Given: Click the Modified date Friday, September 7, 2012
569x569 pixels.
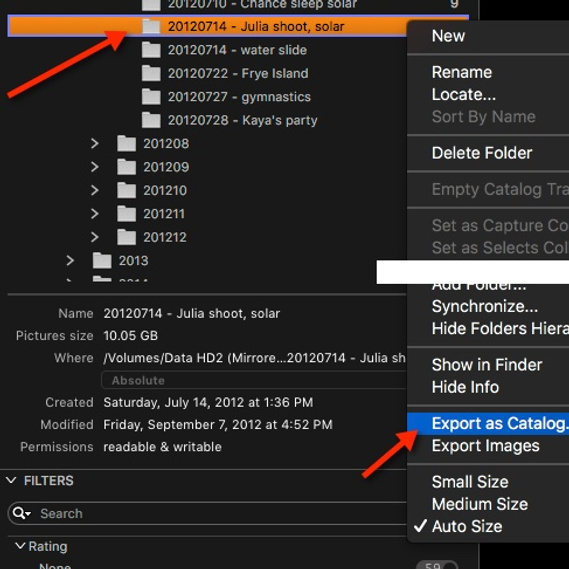Looking at the screenshot, I should [x=218, y=425].
